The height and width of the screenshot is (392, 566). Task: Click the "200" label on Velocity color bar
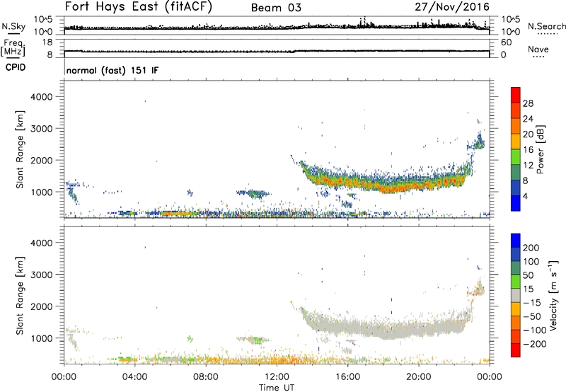click(531, 248)
